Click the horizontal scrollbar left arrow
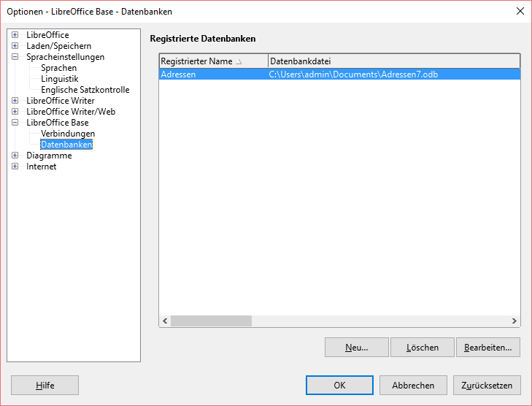Screen dimensions: 532x406 pyautogui.click(x=165, y=321)
